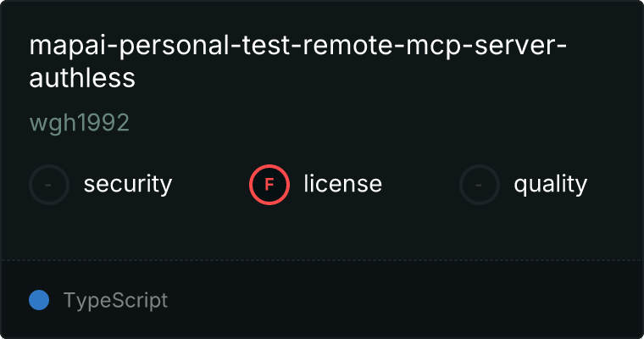Click the dashed divider above the footer
This screenshot has width=644, height=339.
(322, 259)
